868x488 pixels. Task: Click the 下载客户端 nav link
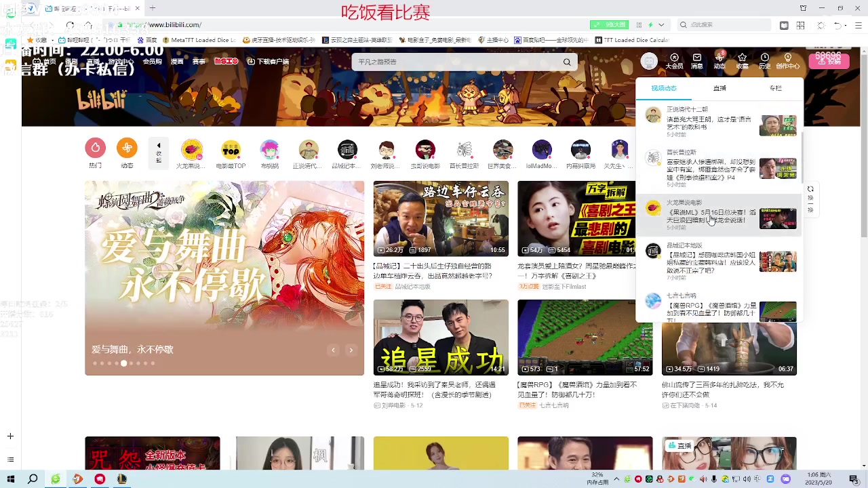[268, 62]
